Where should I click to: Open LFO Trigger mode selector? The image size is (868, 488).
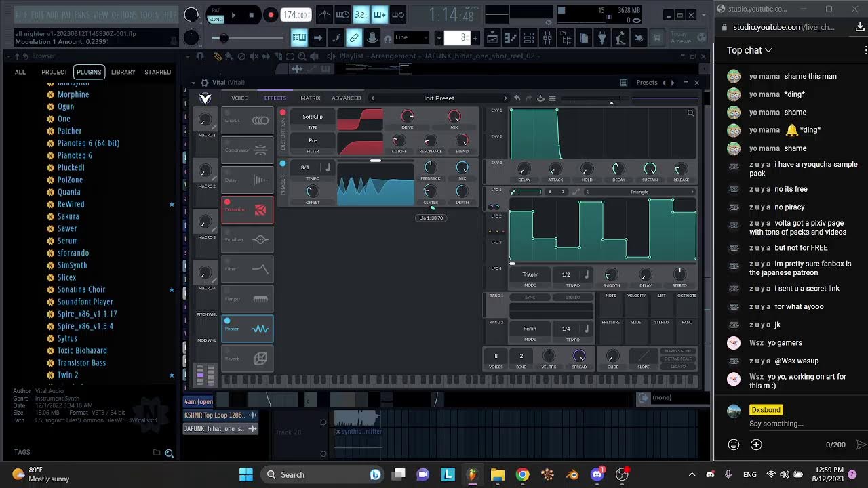coord(530,274)
